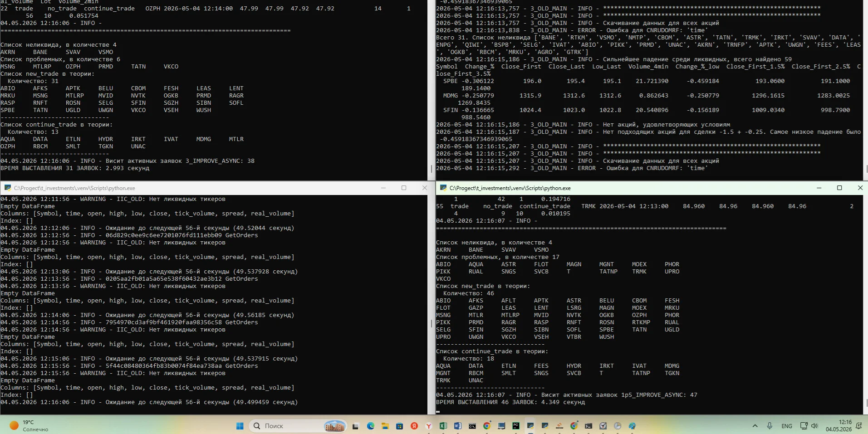868x434 pixels.
Task: Click the 'Количество: 31' line
Action: point(33,81)
